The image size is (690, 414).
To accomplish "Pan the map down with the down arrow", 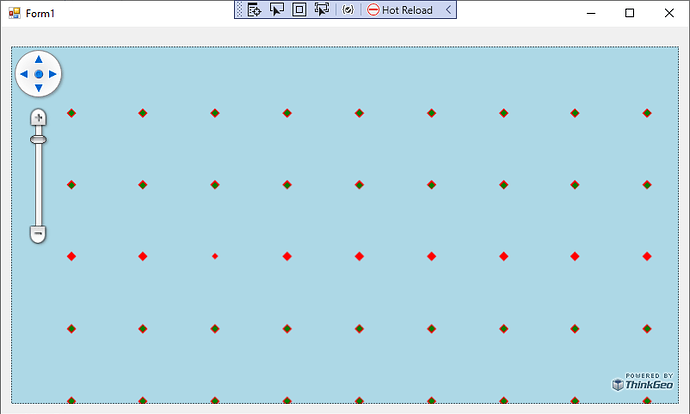I will (39, 88).
